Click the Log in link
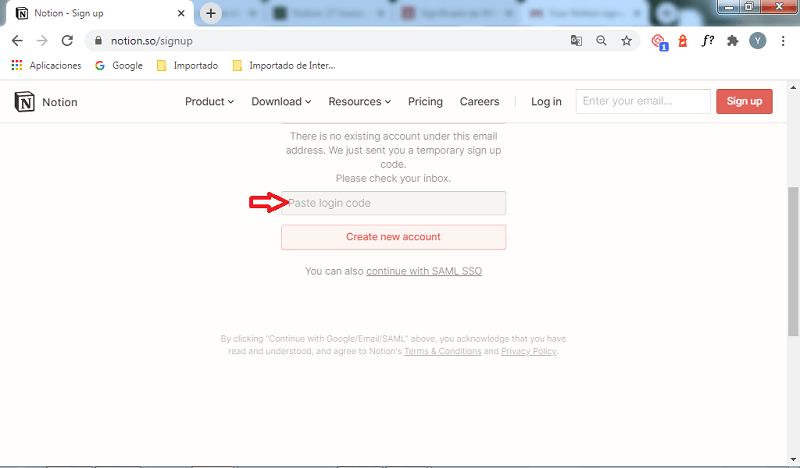 [546, 102]
